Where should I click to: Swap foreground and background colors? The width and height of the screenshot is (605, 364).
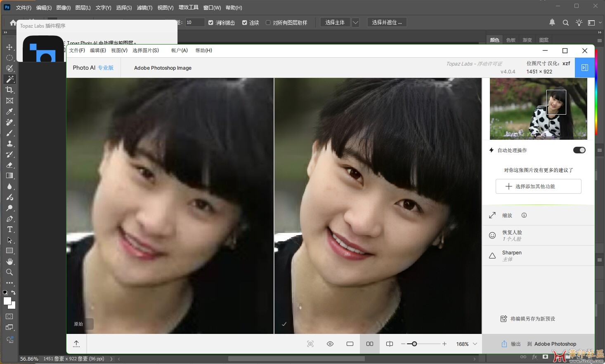pos(14,293)
